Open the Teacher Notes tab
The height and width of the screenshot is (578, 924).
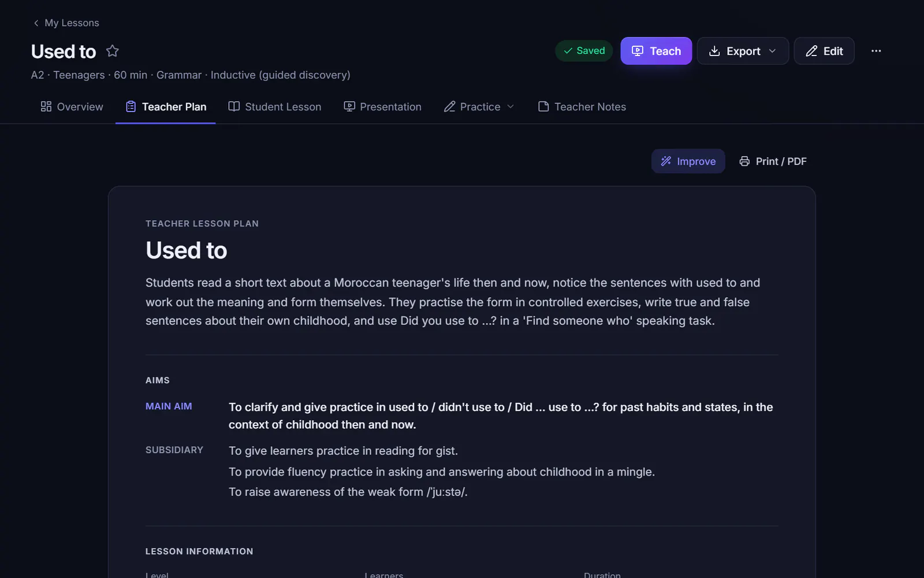[x=582, y=107]
